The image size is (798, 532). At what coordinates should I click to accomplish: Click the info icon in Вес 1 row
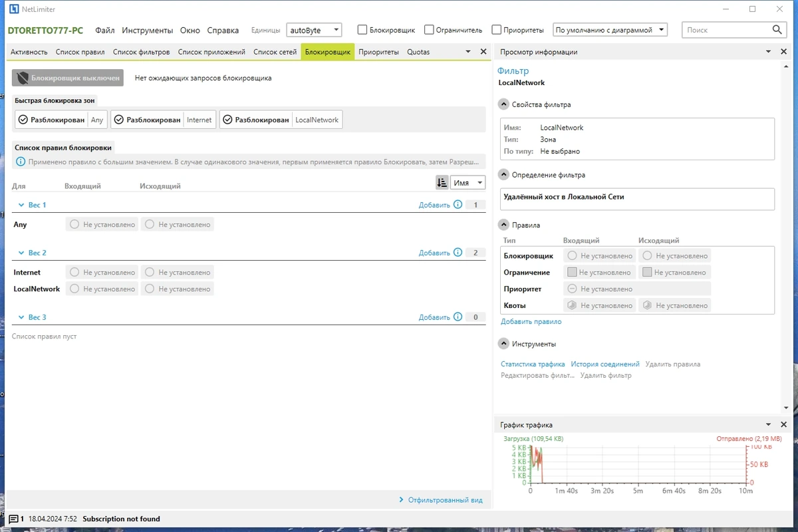coord(458,205)
